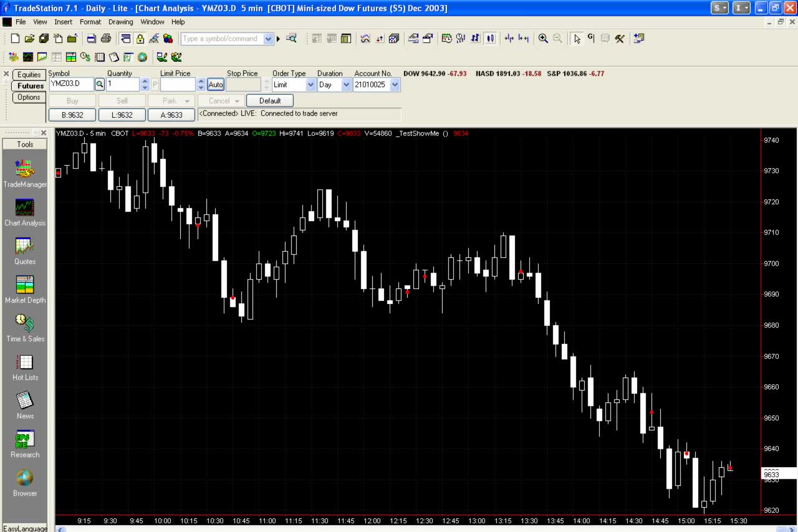Viewport: 798px width, 532px height.
Task: Click the Insert Analysis Technique wave icon
Action: (x=365, y=39)
